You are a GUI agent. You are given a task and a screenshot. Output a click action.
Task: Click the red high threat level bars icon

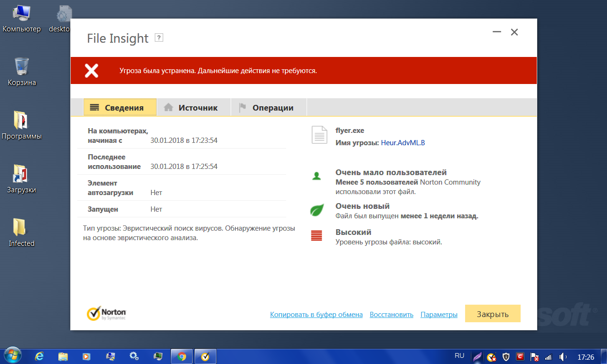[x=317, y=236]
